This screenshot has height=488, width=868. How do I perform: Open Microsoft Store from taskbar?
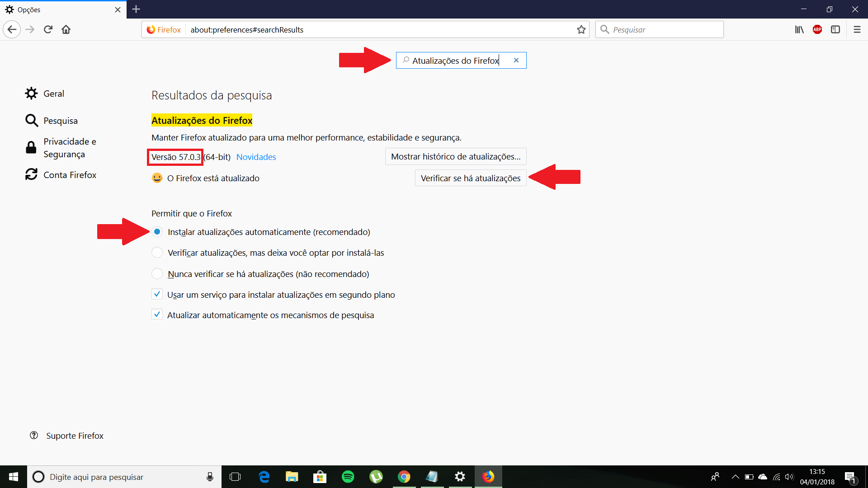coord(320,477)
